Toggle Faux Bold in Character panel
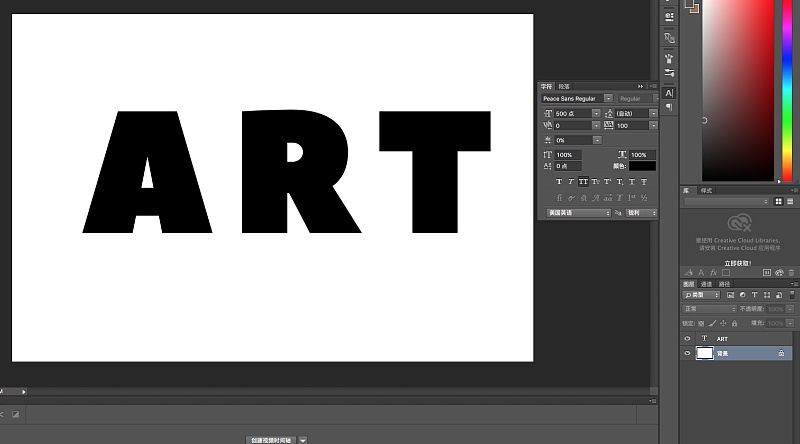This screenshot has height=444, width=800. click(x=559, y=182)
